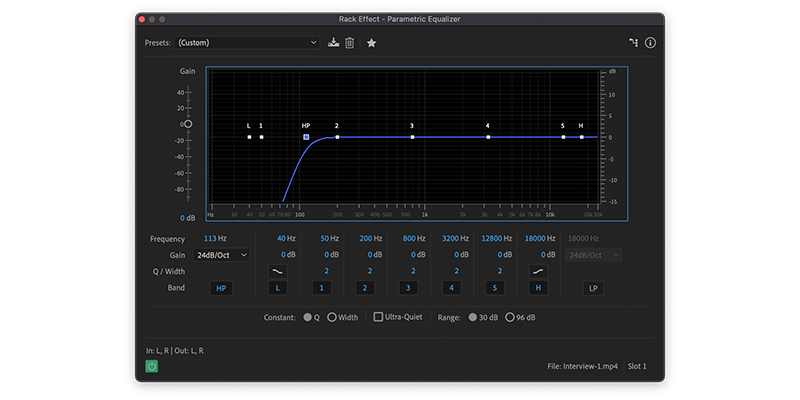Select the L control point on graph
Image resolution: width=800 pixels, height=400 pixels.
coord(249,137)
